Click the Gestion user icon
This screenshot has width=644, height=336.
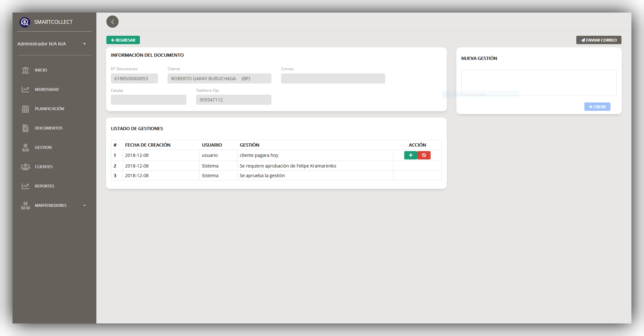[25, 148]
